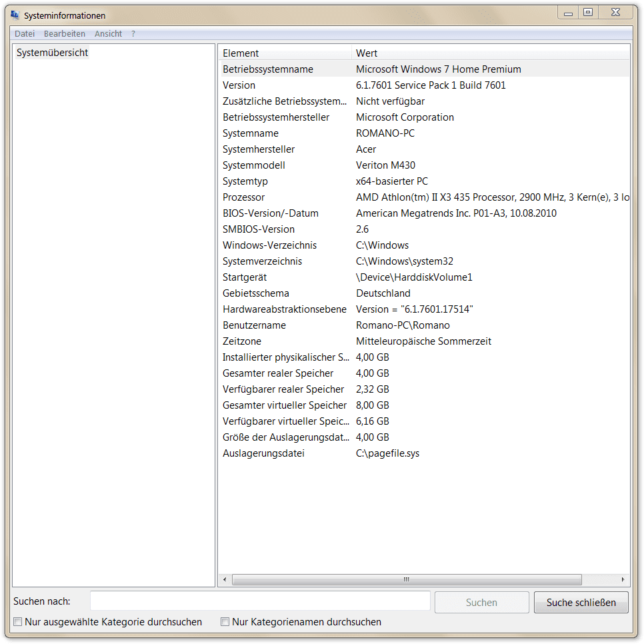
Task: Select the Systemverzeichnis row label
Action: click(x=262, y=261)
